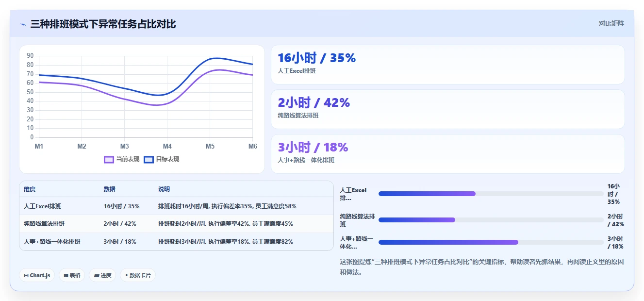
Task: Select the 说明 column header
Action: point(164,189)
